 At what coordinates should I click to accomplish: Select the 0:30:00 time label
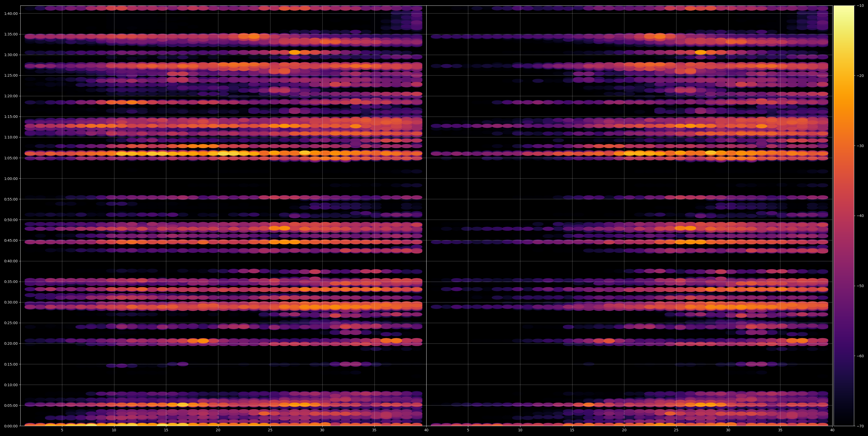(11, 302)
